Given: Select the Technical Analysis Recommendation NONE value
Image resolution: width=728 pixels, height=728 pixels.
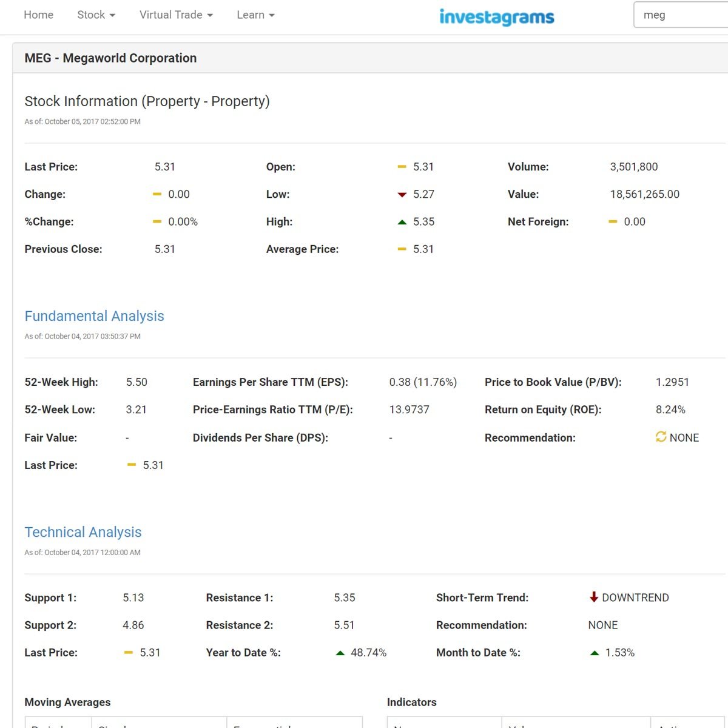Looking at the screenshot, I should 603,625.
